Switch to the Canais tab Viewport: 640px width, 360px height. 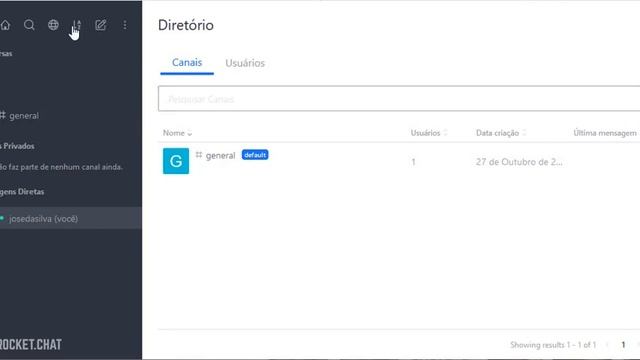tap(187, 63)
